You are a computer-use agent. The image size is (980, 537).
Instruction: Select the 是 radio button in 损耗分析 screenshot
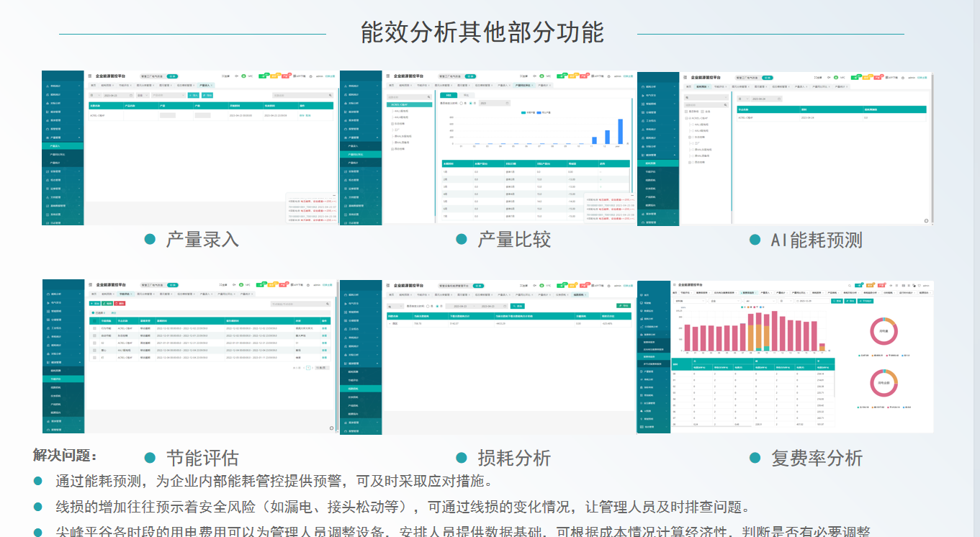tap(428, 306)
